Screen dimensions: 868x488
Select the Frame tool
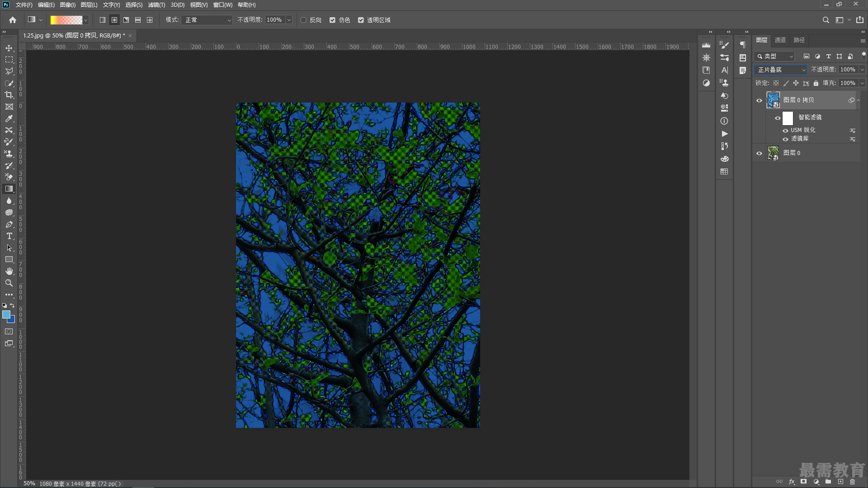click(9, 107)
